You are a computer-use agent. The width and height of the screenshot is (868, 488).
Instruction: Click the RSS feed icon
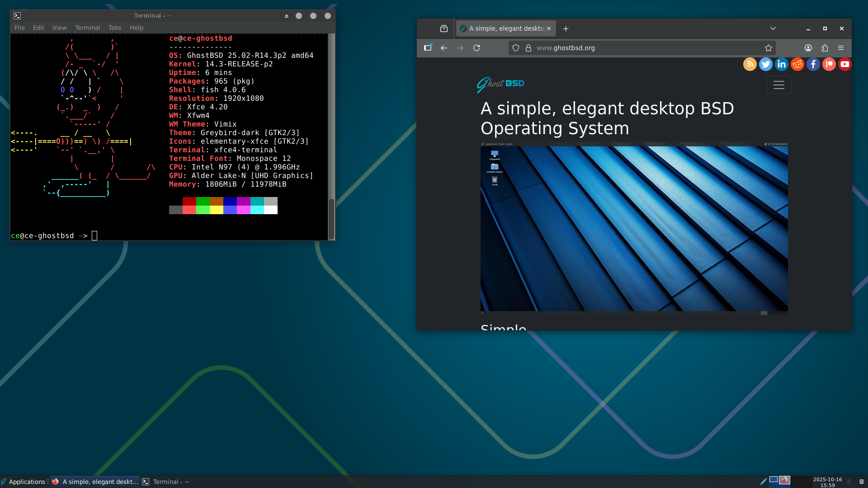click(750, 64)
